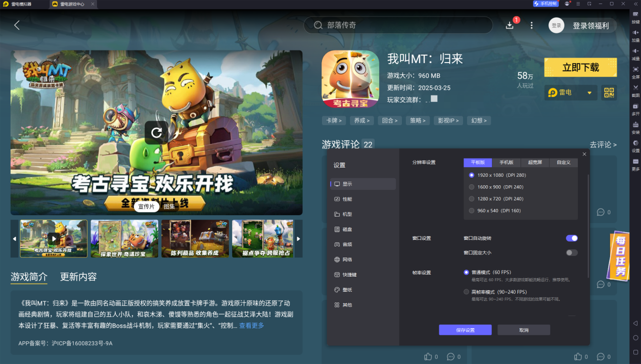Open 性能 performance settings section
Screen dimensions: 641x364
point(363,199)
